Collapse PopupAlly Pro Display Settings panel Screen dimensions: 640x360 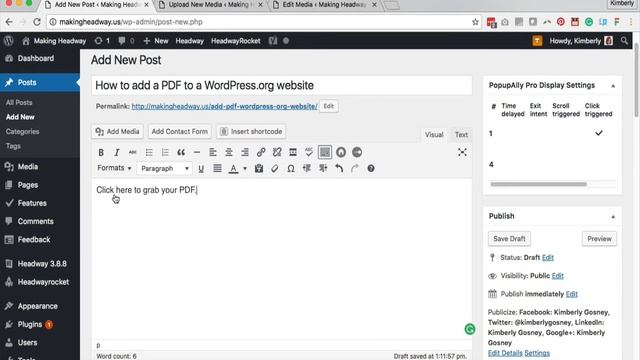point(613,86)
